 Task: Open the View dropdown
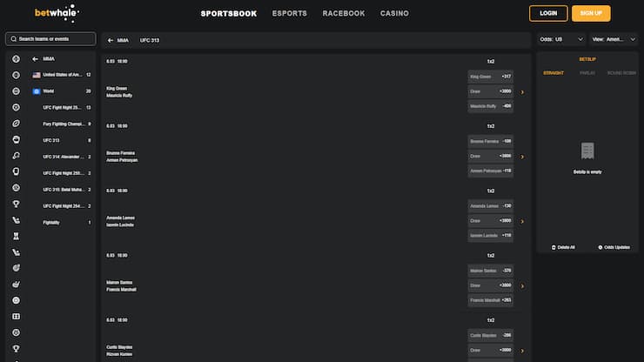point(614,39)
